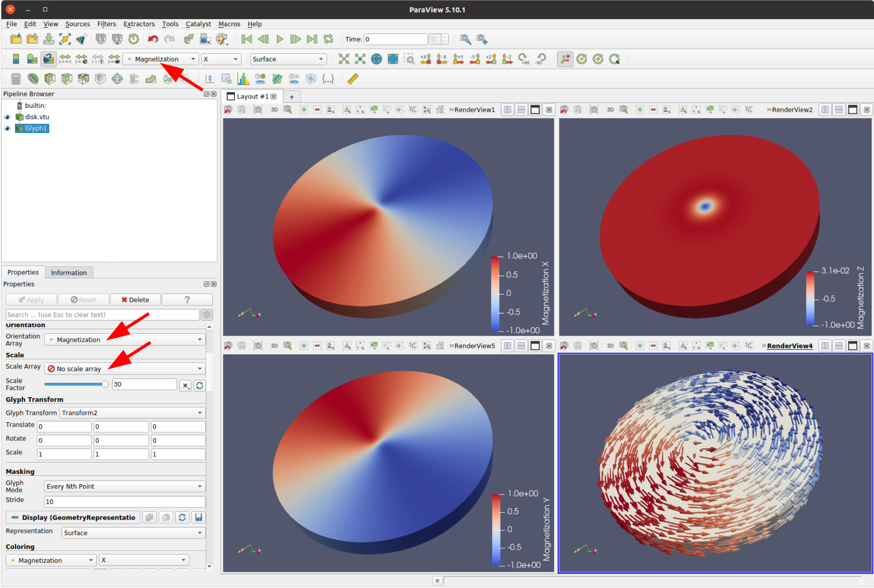Open the Filters menu
The height and width of the screenshot is (588, 874).
point(106,24)
